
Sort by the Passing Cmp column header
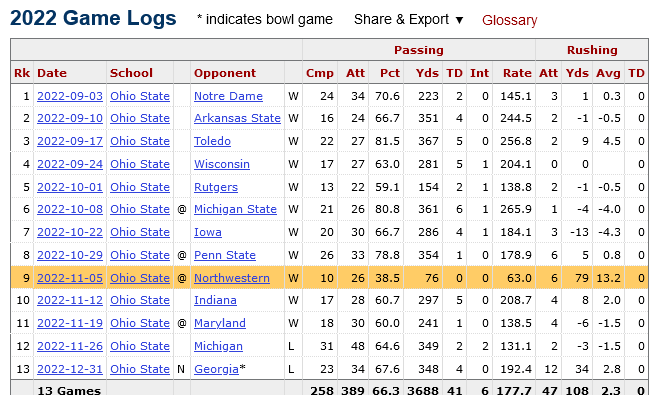[x=320, y=73]
